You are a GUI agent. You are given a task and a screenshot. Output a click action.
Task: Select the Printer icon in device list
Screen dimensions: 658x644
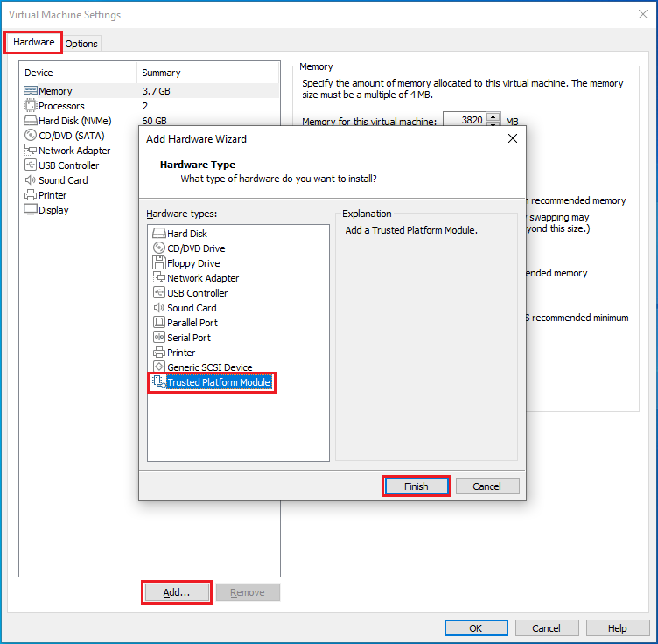(31, 194)
